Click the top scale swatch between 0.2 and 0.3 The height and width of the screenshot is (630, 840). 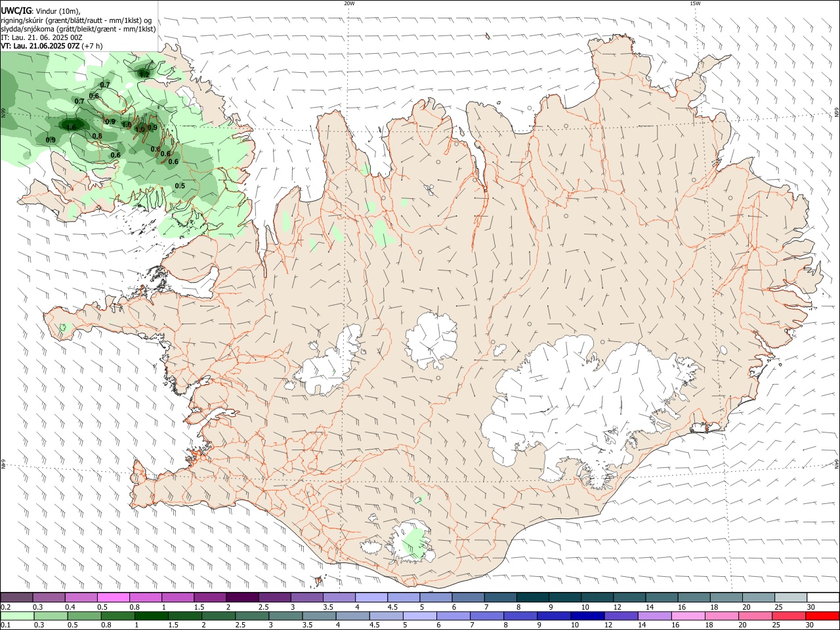17,597
